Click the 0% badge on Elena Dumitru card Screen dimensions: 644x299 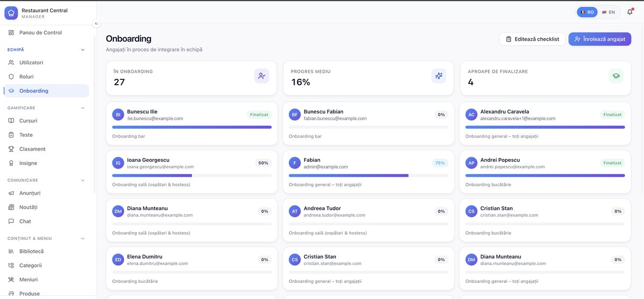tap(265, 259)
